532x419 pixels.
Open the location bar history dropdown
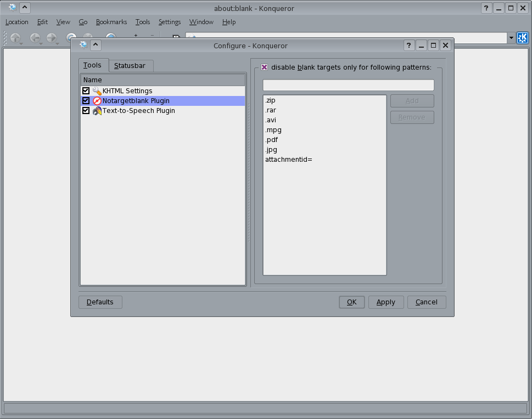511,38
